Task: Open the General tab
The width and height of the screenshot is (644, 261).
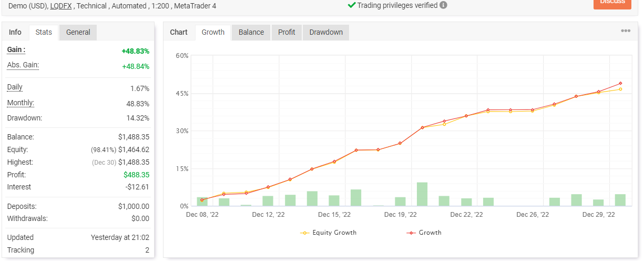Action: pyautogui.click(x=78, y=32)
